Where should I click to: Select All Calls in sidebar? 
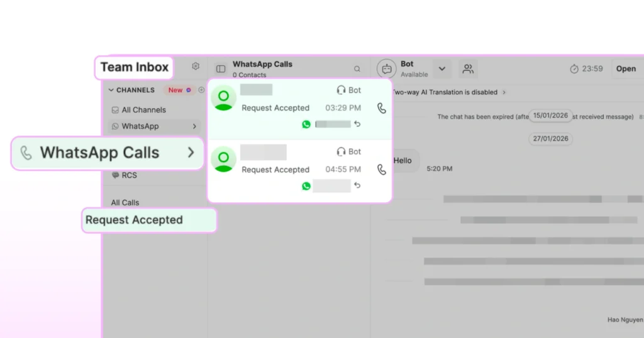125,203
